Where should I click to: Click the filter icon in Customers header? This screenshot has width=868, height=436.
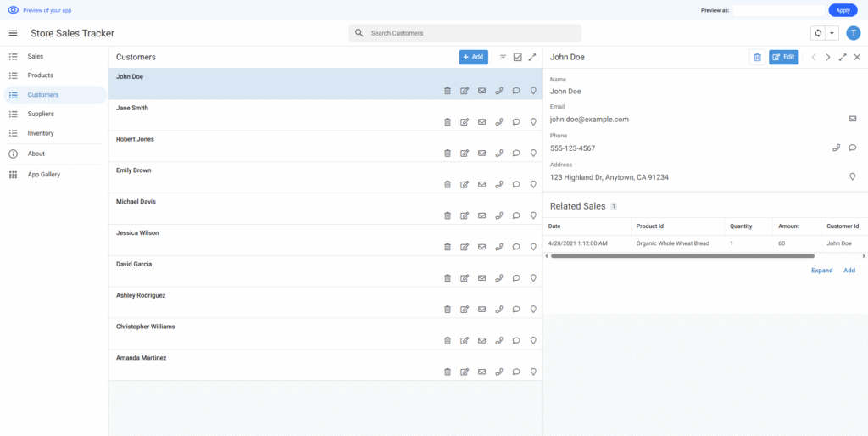pyautogui.click(x=503, y=57)
